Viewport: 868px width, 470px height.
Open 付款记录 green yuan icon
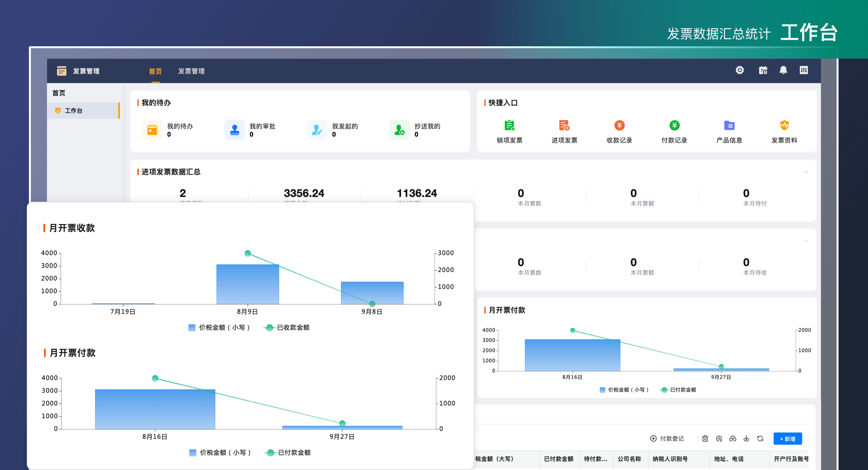click(674, 125)
